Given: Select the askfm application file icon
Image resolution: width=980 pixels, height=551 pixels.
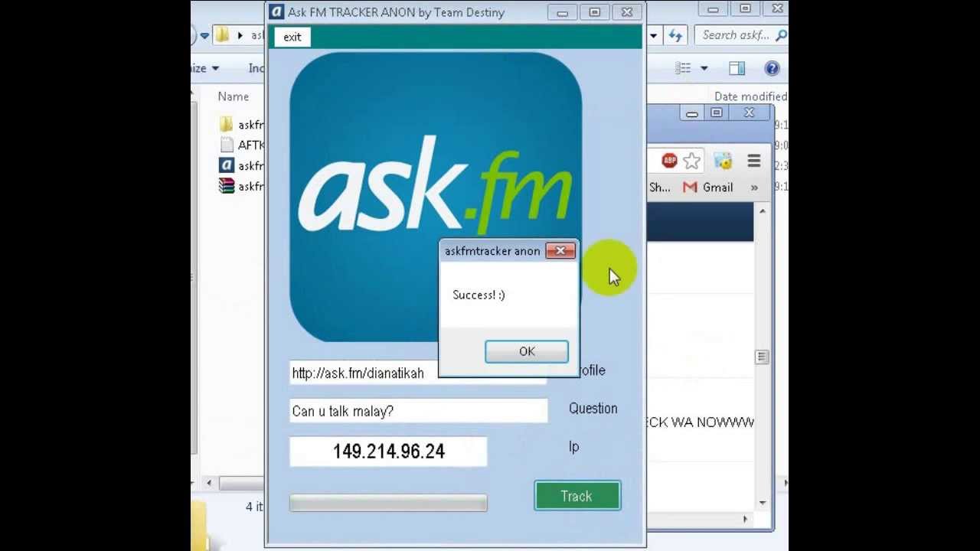Looking at the screenshot, I should (x=226, y=165).
